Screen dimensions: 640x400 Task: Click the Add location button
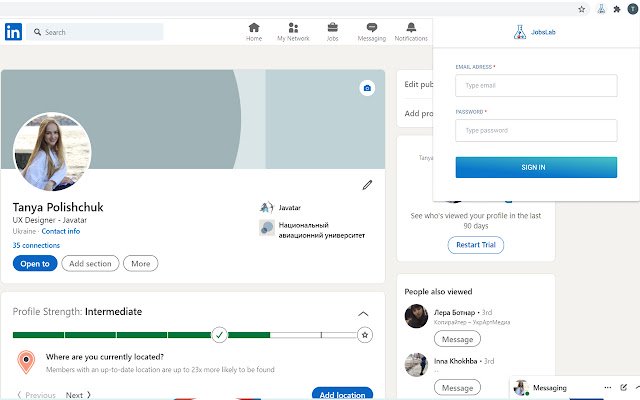click(342, 394)
